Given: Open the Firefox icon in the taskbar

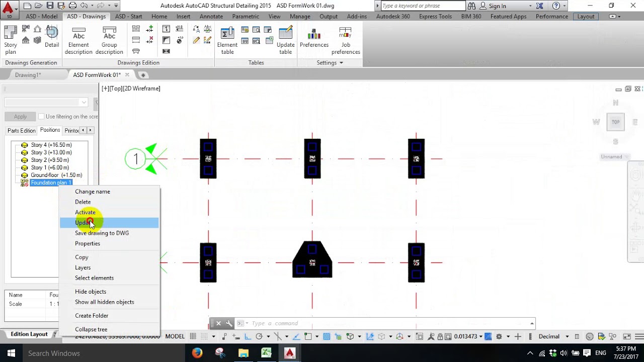Looking at the screenshot, I should click(197, 353).
